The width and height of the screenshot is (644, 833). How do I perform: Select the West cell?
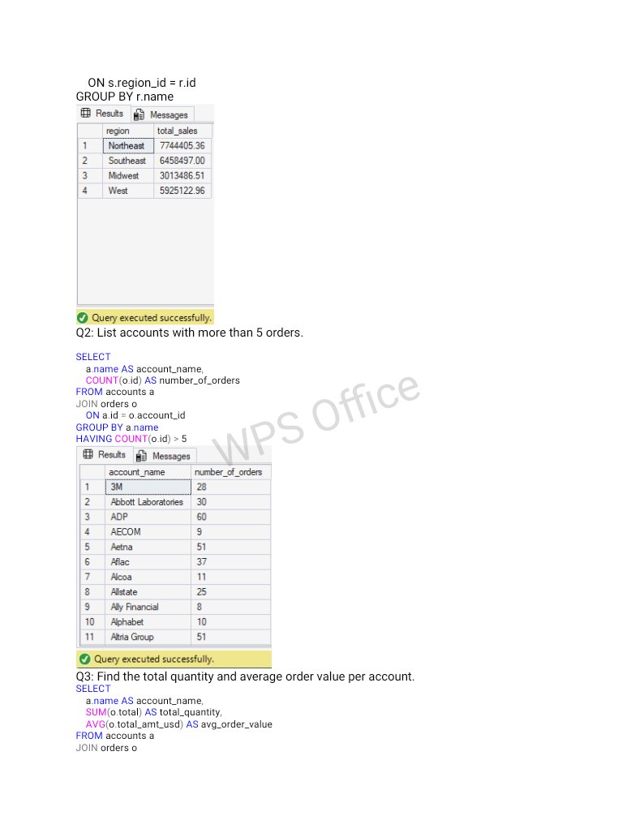click(128, 191)
